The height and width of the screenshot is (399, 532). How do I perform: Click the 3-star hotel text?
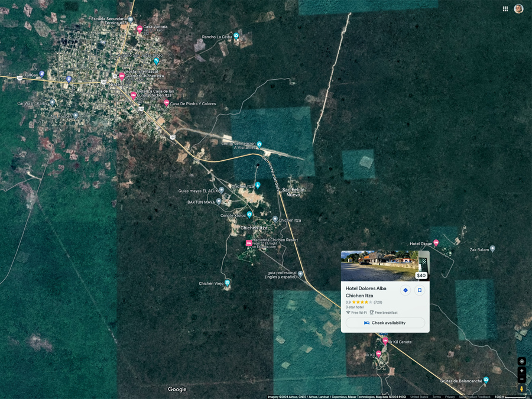point(355,307)
